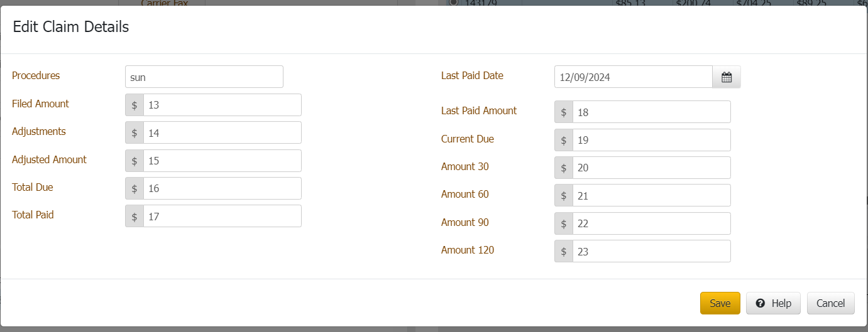Select the Amount 90 input box

click(651, 223)
